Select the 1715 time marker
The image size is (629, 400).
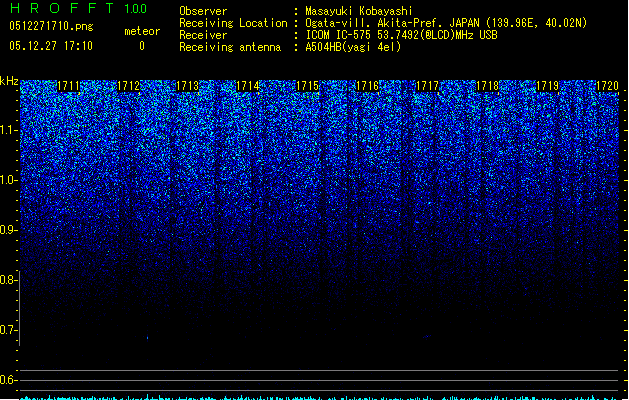click(307, 86)
